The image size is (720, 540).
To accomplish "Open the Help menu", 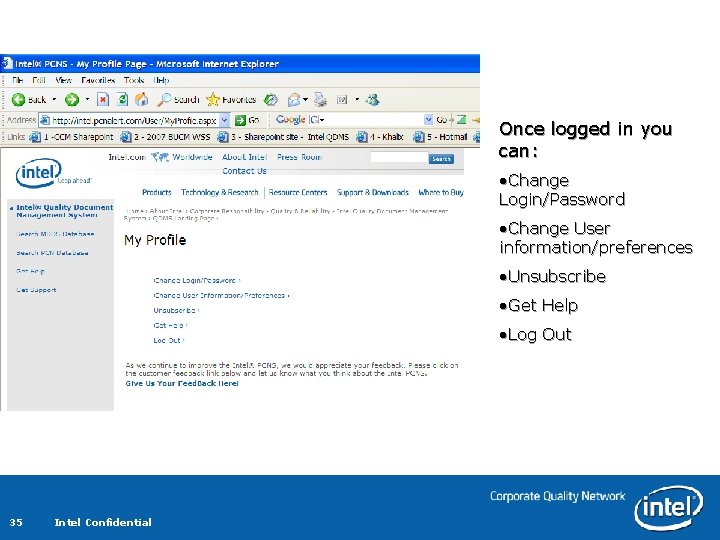I will [x=161, y=80].
